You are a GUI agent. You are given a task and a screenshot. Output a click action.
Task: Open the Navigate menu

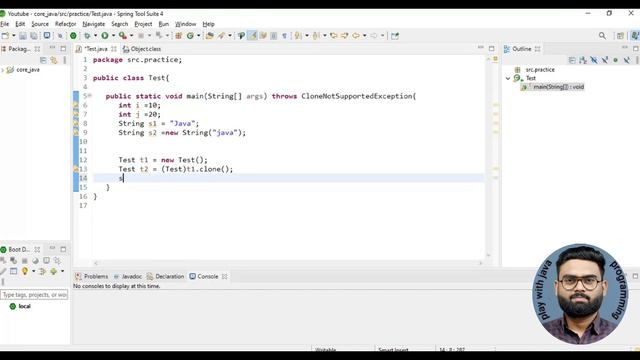pos(93,24)
